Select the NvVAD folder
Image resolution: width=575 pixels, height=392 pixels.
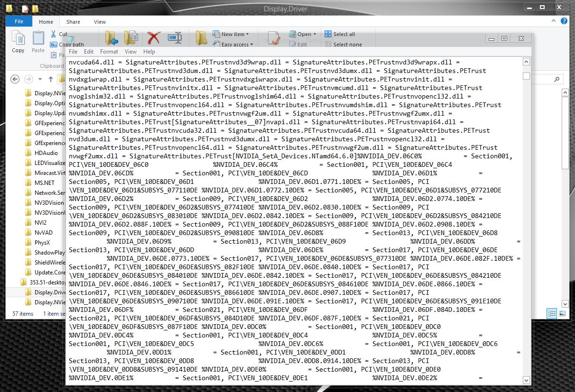pos(39,232)
